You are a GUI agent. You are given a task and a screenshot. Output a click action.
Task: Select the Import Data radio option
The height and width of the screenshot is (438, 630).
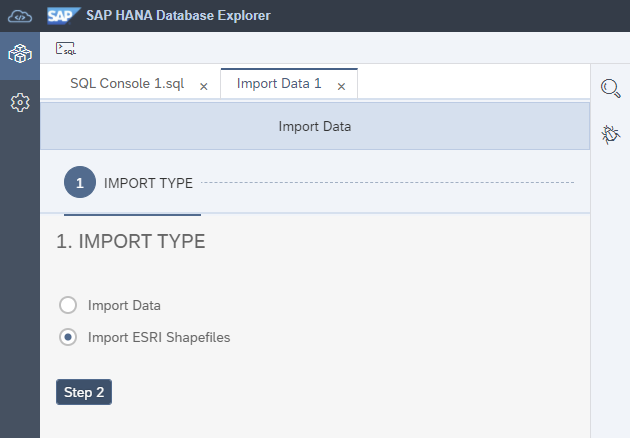[68, 305]
